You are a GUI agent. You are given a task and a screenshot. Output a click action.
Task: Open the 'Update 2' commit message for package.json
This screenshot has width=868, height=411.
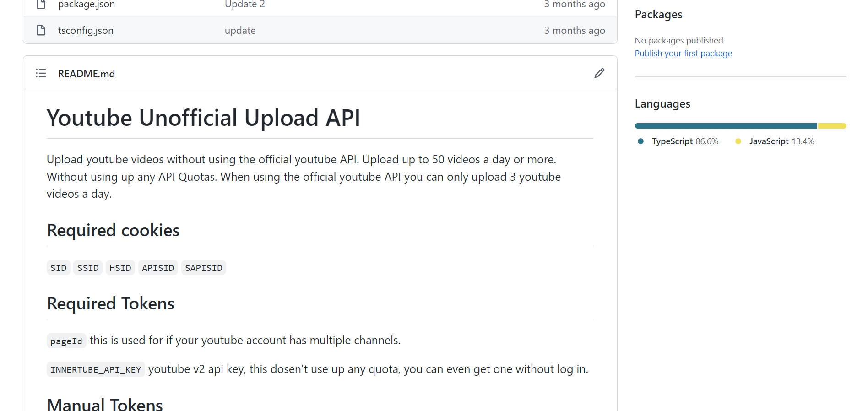244,4
